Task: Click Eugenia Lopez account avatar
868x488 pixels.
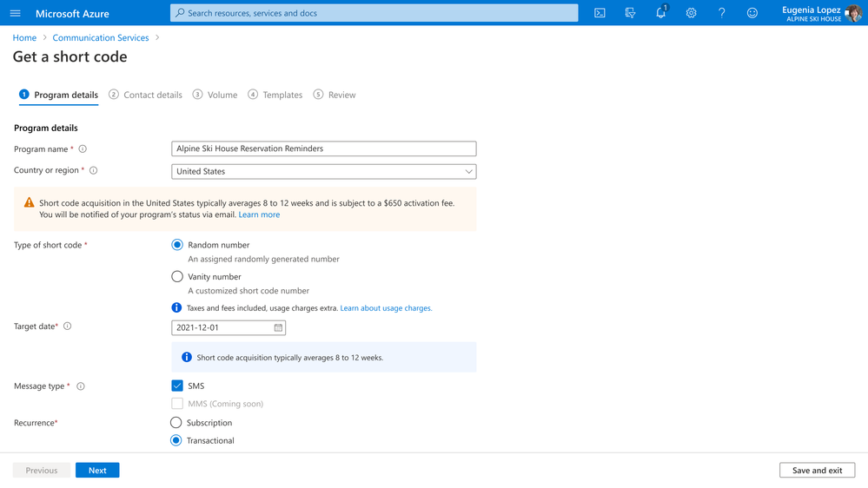Action: coord(853,13)
